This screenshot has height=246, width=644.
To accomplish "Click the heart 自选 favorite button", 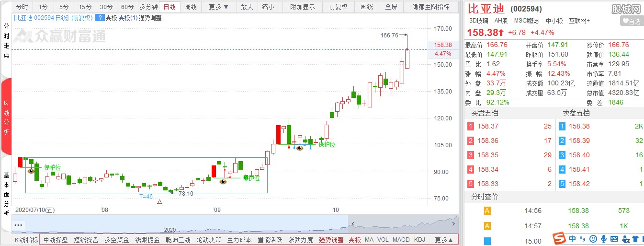I will click(x=632, y=21).
